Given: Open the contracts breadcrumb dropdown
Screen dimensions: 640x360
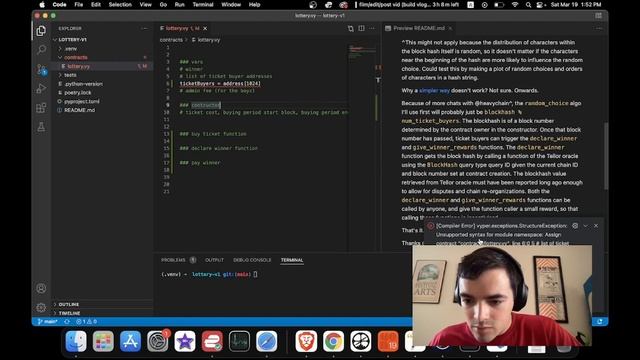Looking at the screenshot, I should coord(171,40).
